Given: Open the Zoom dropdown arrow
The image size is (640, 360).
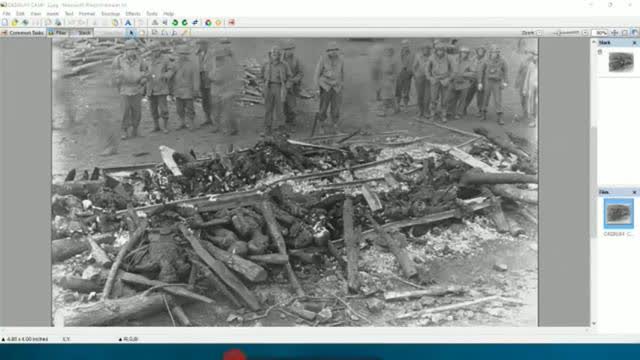Looking at the screenshot, I should click(x=540, y=33).
